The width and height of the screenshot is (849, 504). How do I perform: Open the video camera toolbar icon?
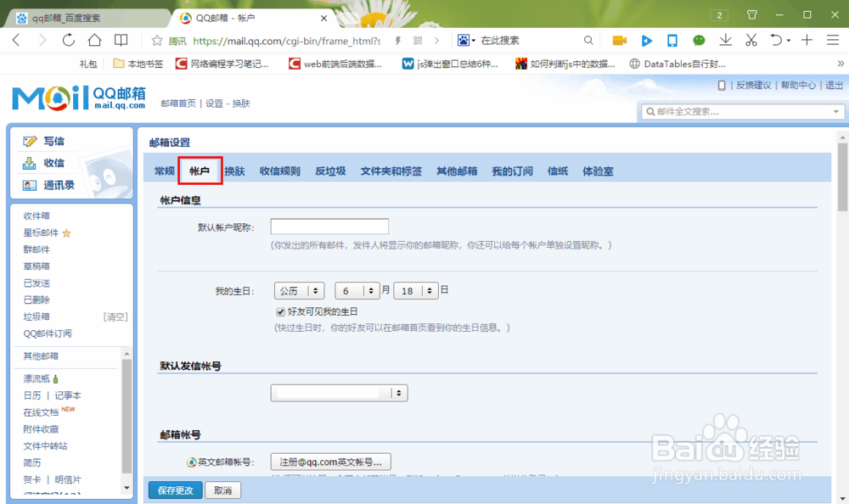(x=620, y=41)
